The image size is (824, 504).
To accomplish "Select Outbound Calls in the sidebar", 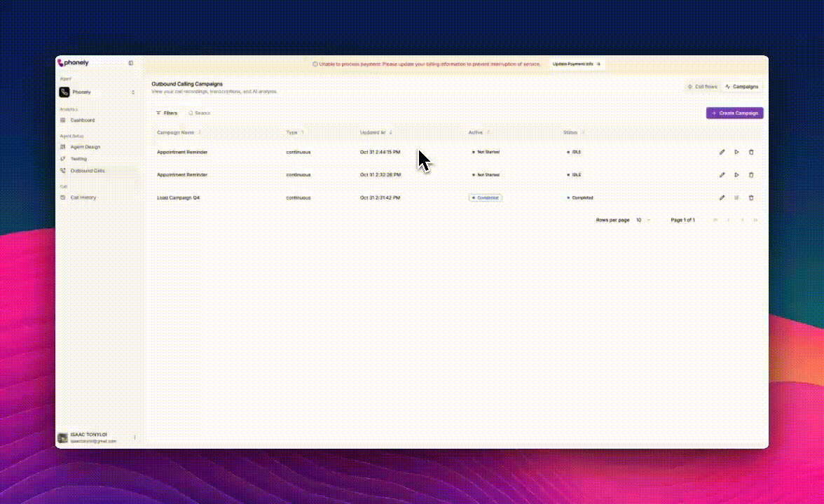I will [87, 171].
